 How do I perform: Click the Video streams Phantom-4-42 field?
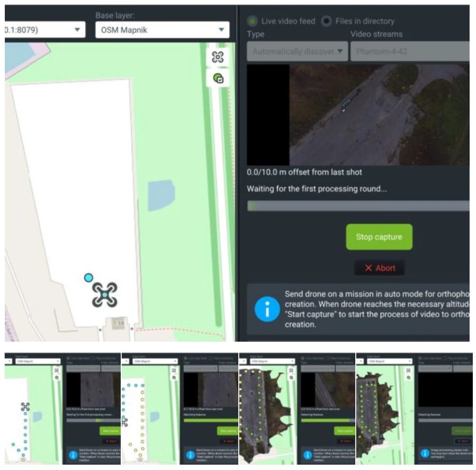click(x=411, y=51)
